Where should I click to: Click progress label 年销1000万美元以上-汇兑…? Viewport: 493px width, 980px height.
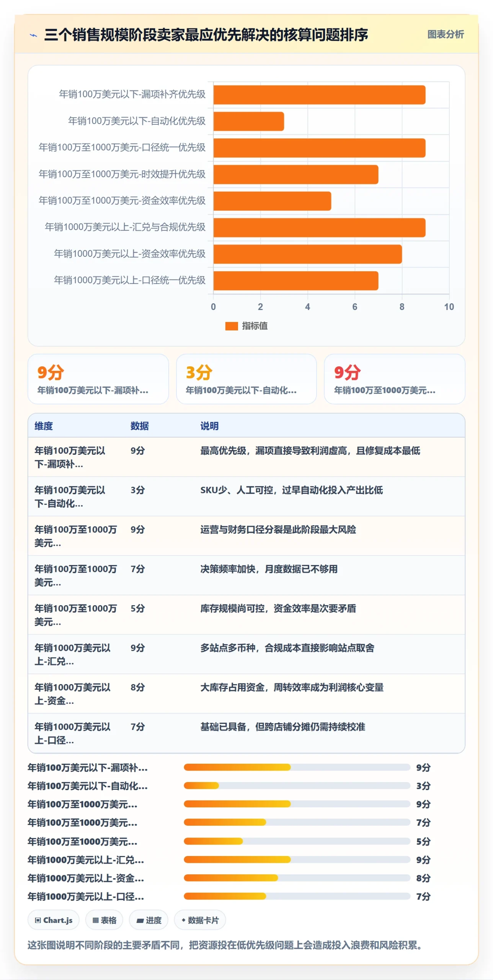86,860
